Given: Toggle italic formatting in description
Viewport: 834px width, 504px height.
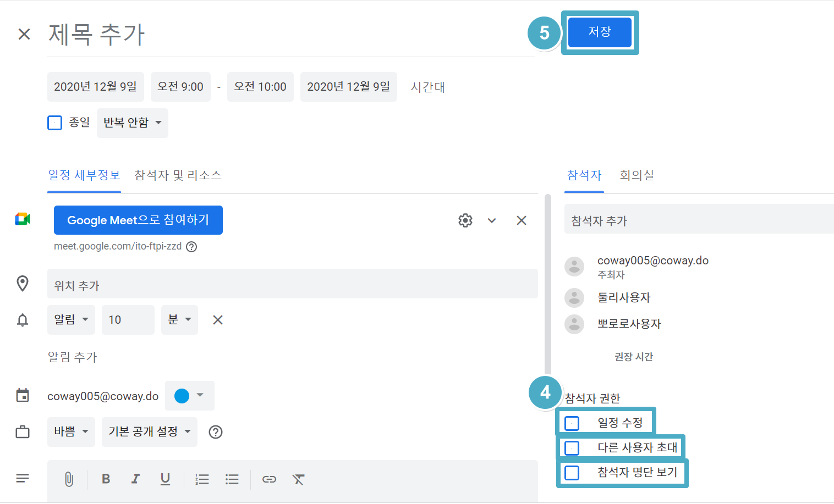Looking at the screenshot, I should pos(135,479).
